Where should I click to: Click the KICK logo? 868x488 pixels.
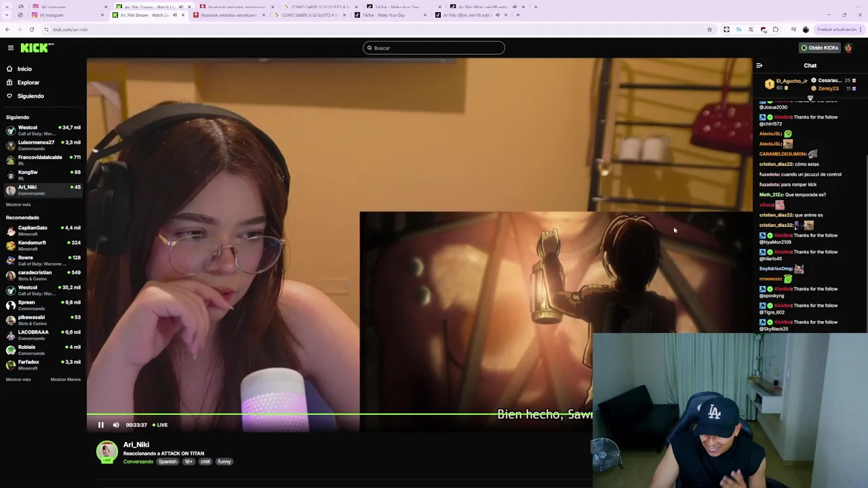[37, 47]
